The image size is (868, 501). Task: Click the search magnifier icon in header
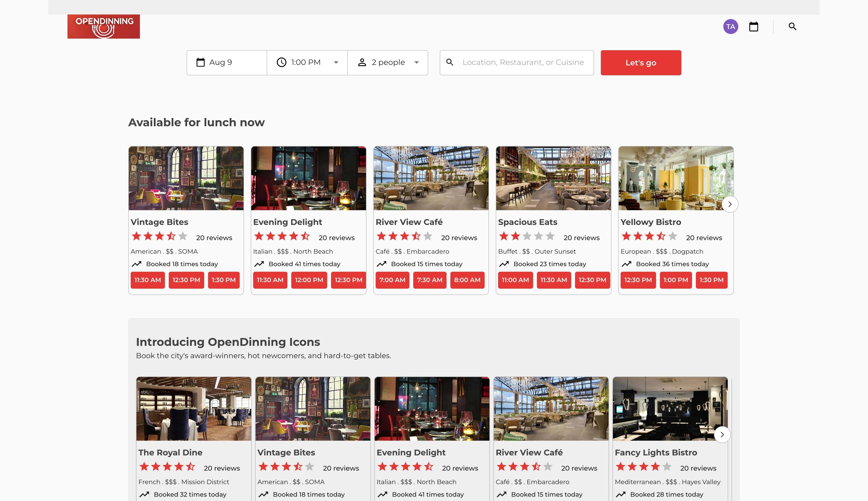click(x=792, y=27)
